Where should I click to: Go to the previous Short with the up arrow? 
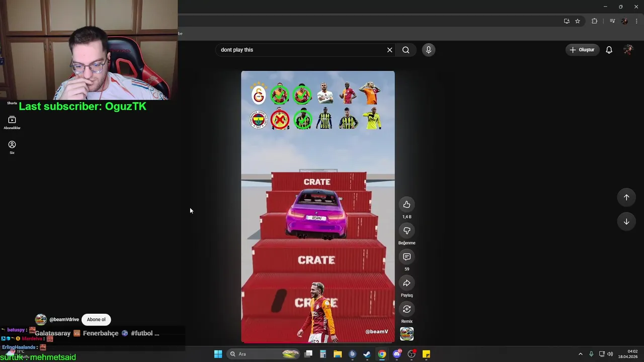[x=626, y=198]
